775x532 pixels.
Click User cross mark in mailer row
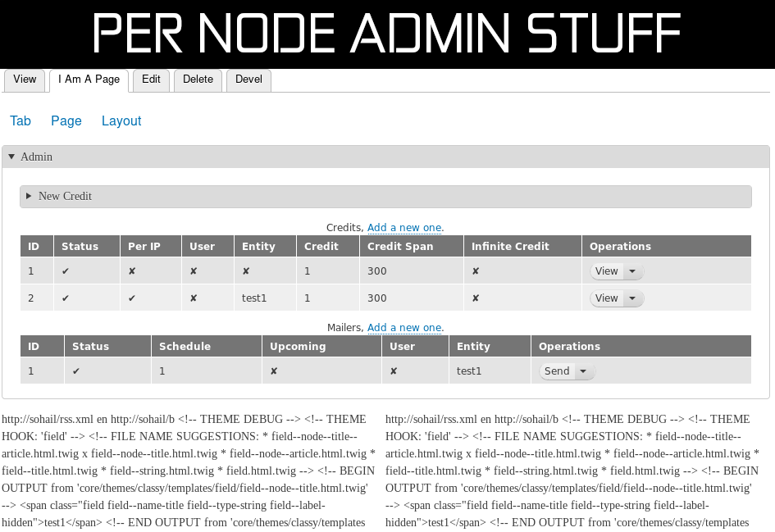pos(394,371)
